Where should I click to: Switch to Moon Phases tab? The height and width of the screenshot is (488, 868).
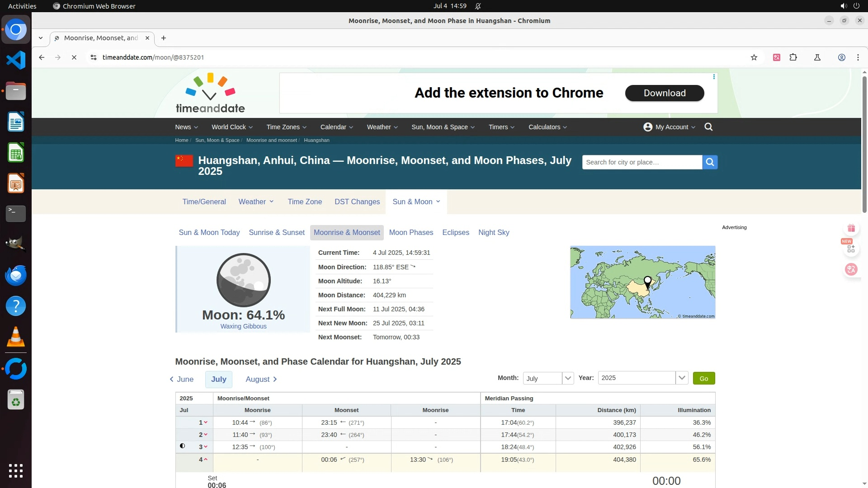tap(410, 232)
